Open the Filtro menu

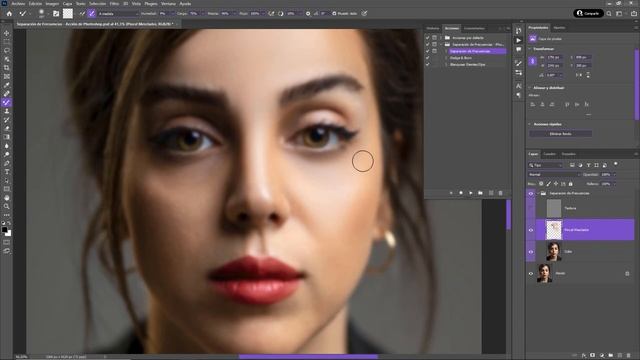114,3
